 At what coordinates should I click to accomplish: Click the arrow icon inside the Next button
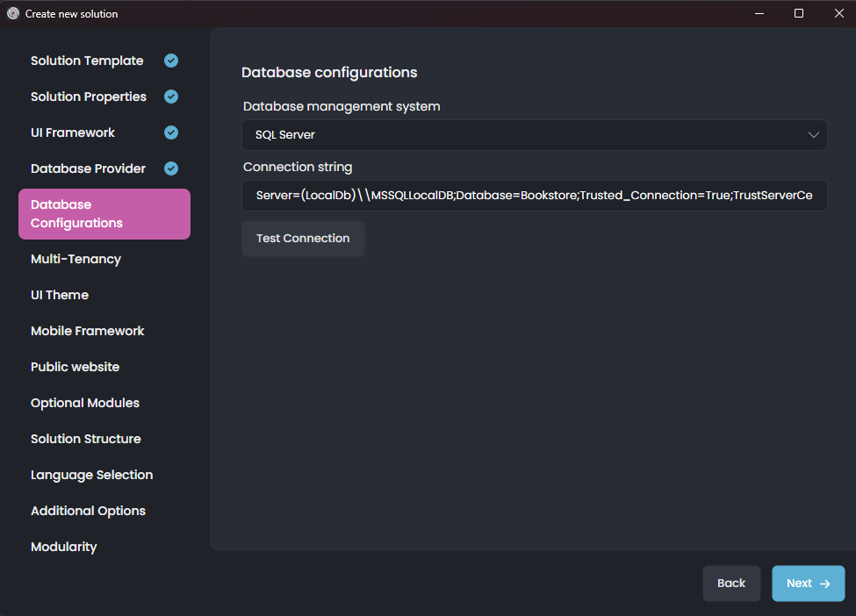click(824, 583)
